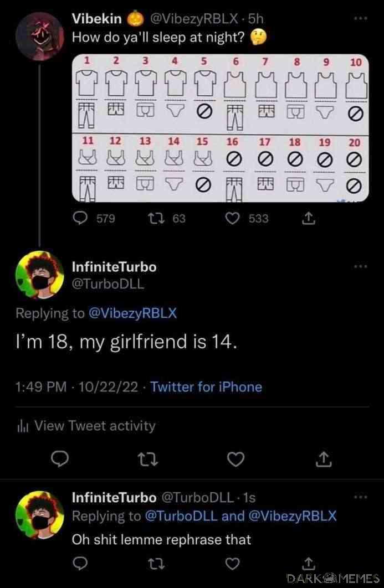Open @VibezyRBLX link in Replying to line

tap(132, 313)
